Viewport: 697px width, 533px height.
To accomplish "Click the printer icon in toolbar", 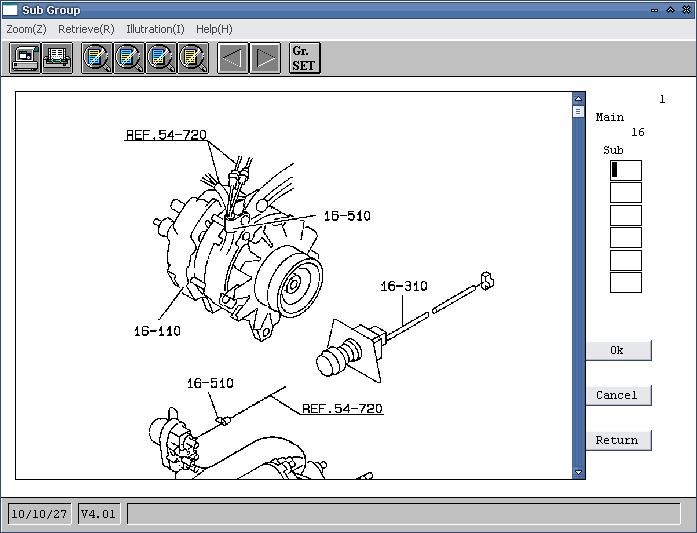I will point(57,58).
